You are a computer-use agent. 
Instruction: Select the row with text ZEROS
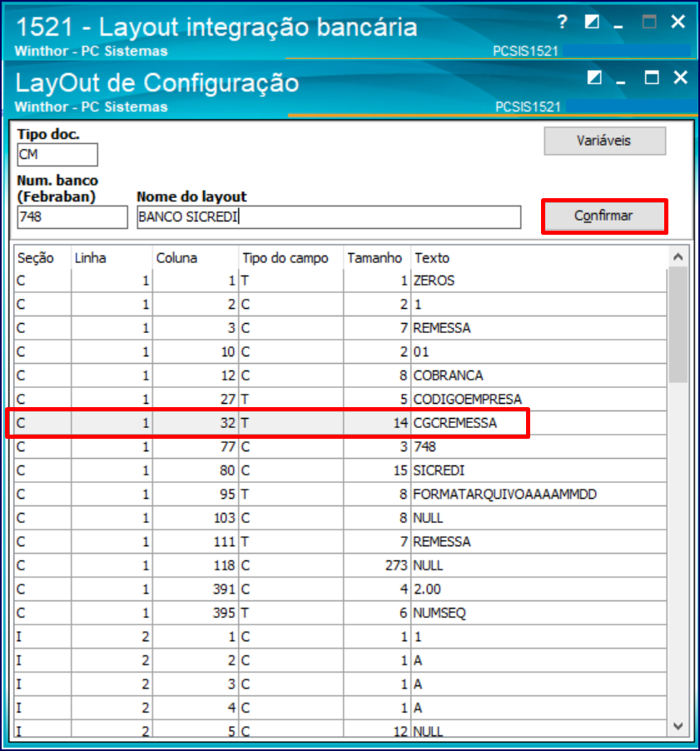(x=340, y=281)
